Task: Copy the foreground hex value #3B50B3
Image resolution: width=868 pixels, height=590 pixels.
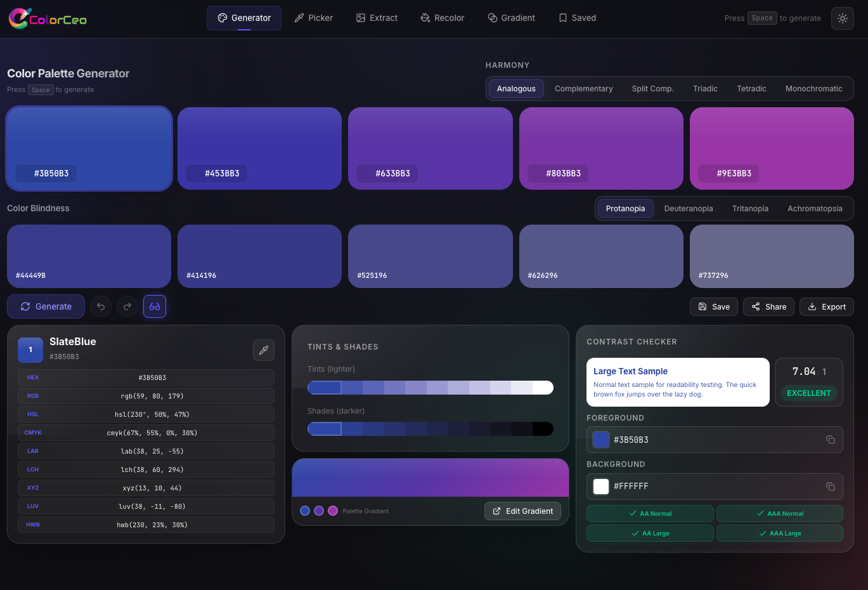Action: coord(831,440)
